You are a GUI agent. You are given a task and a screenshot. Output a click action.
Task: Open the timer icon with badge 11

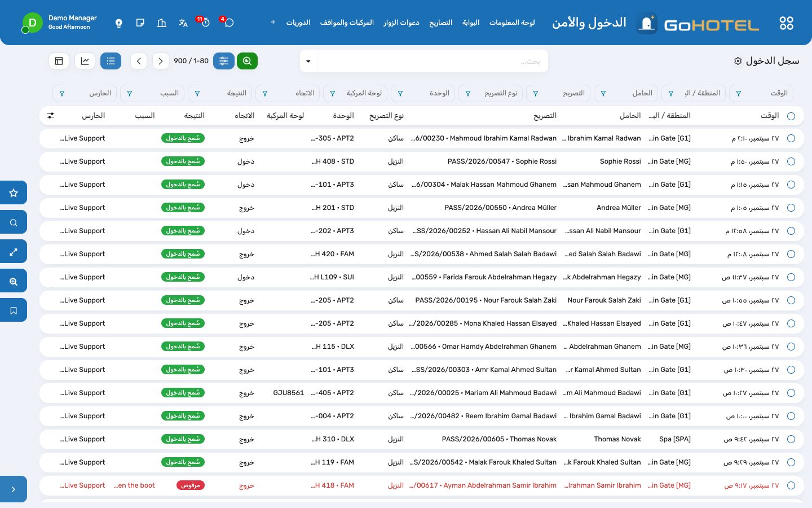[205, 23]
